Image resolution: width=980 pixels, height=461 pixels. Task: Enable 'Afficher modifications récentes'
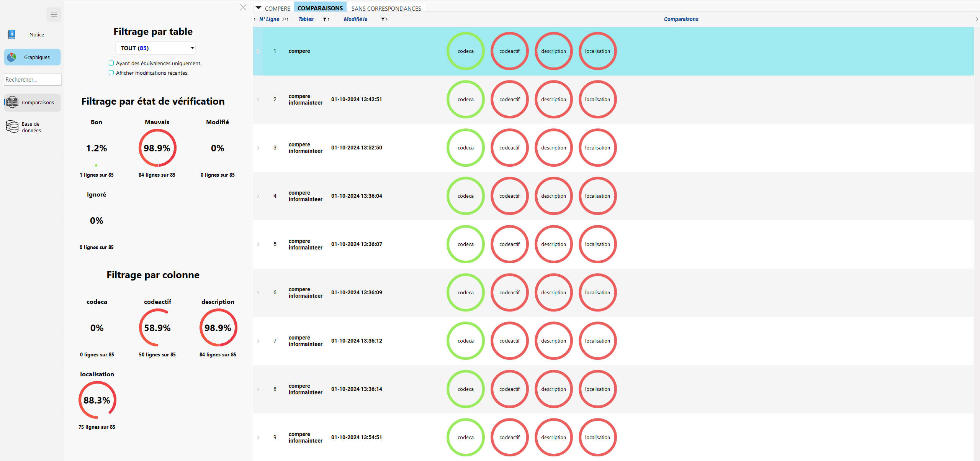point(111,73)
